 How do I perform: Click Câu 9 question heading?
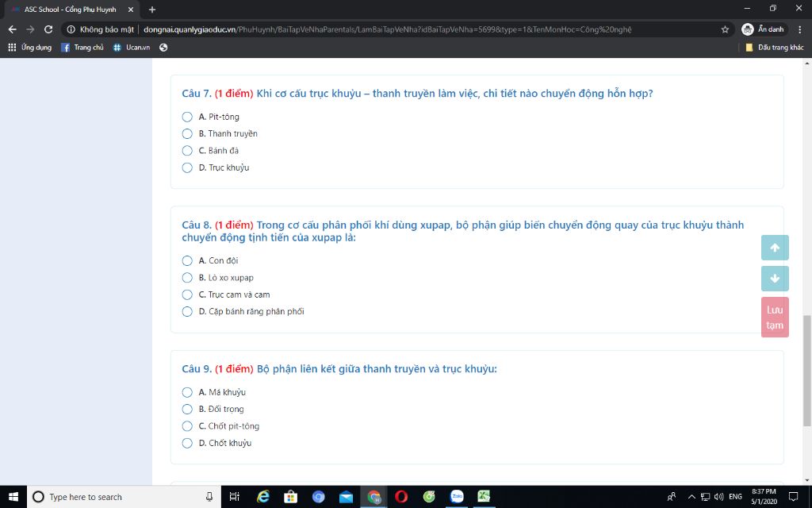coord(339,369)
